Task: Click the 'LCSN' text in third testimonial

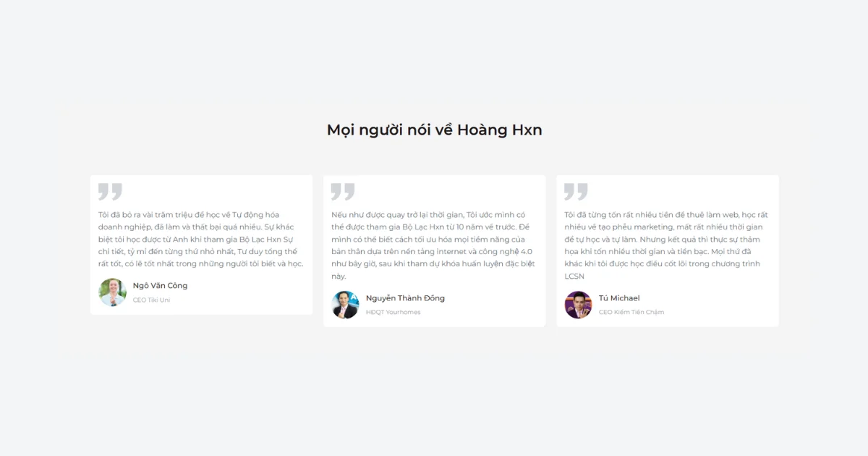Action: pyautogui.click(x=574, y=276)
